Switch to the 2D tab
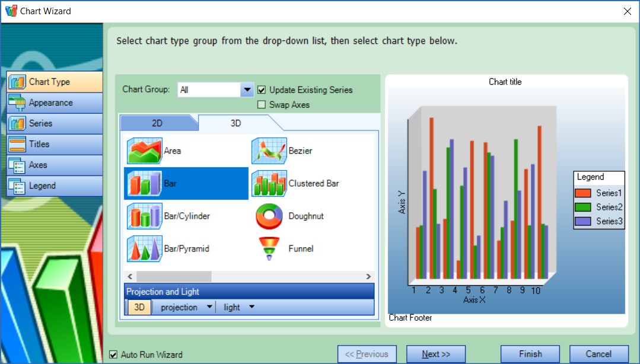 pos(157,123)
